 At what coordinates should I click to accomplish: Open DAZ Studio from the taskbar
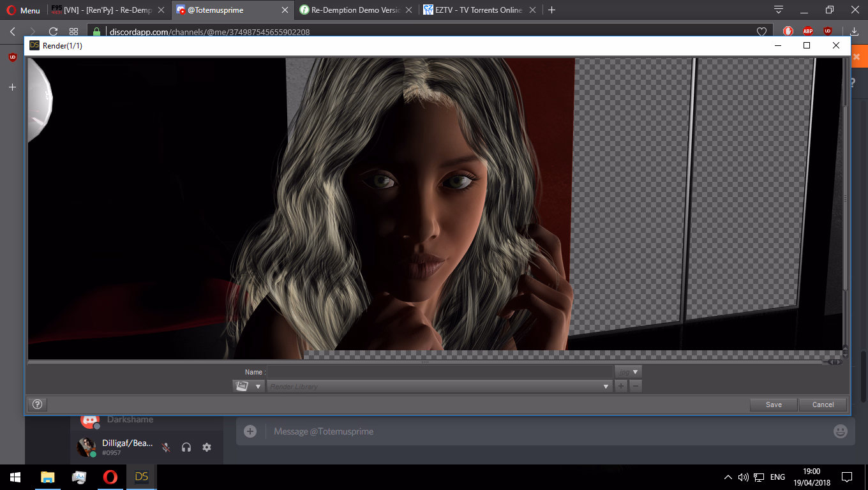pos(142,477)
